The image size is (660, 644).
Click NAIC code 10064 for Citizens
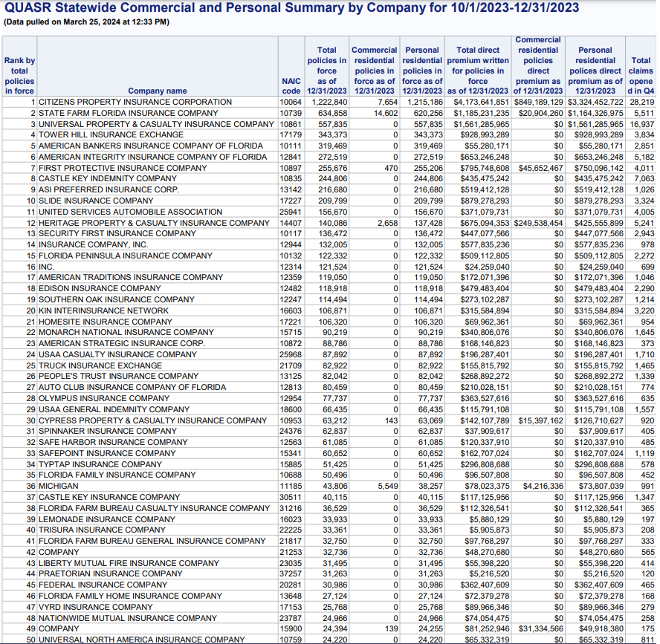pos(290,102)
